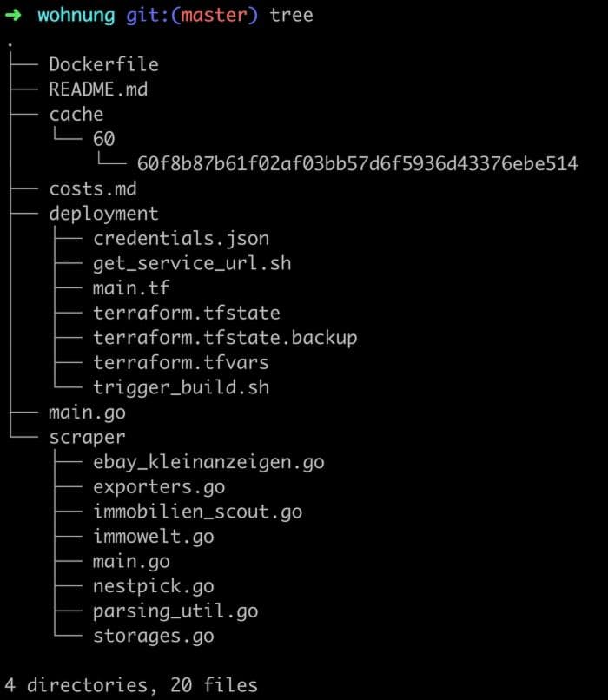Click the wohnung directory in prompt
The image size is (608, 700).
click(76, 15)
